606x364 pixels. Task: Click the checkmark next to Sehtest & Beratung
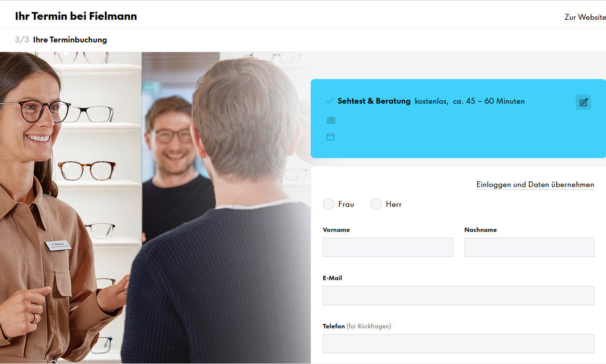tap(330, 101)
